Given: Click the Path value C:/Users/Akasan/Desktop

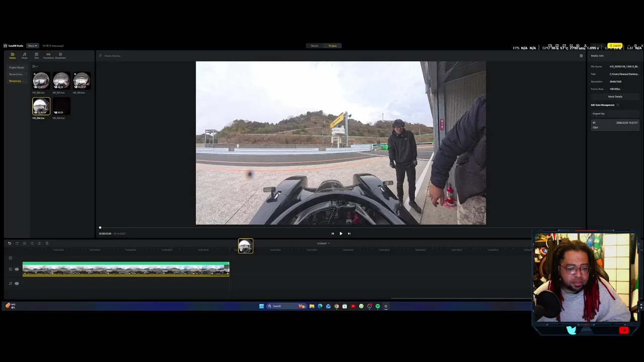Looking at the screenshot, I should coord(624,74).
